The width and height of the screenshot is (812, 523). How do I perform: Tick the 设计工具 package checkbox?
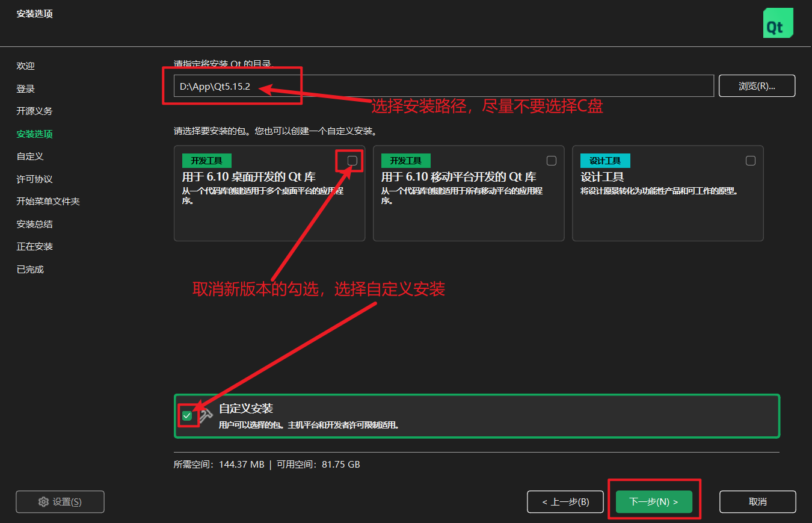coord(751,161)
